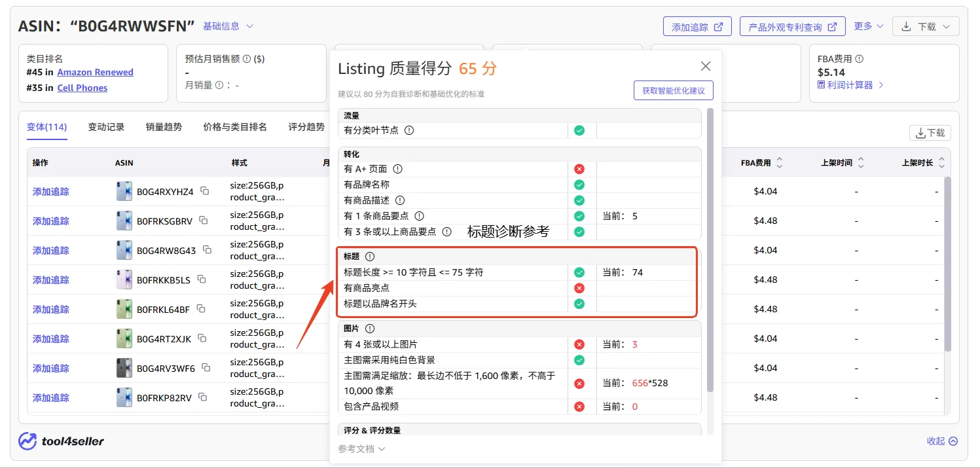The image size is (980, 468).
Task: Expand the 更多 dropdown
Action: [869, 26]
